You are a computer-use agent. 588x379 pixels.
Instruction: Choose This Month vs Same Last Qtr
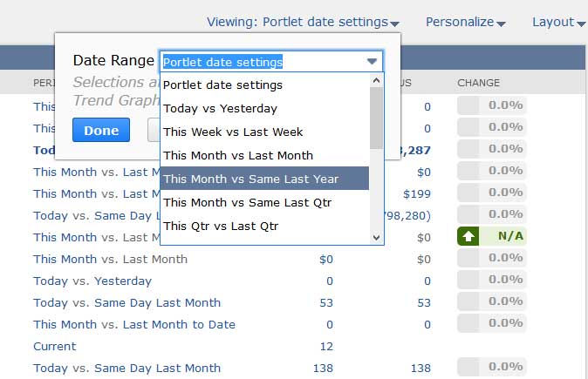pos(247,202)
